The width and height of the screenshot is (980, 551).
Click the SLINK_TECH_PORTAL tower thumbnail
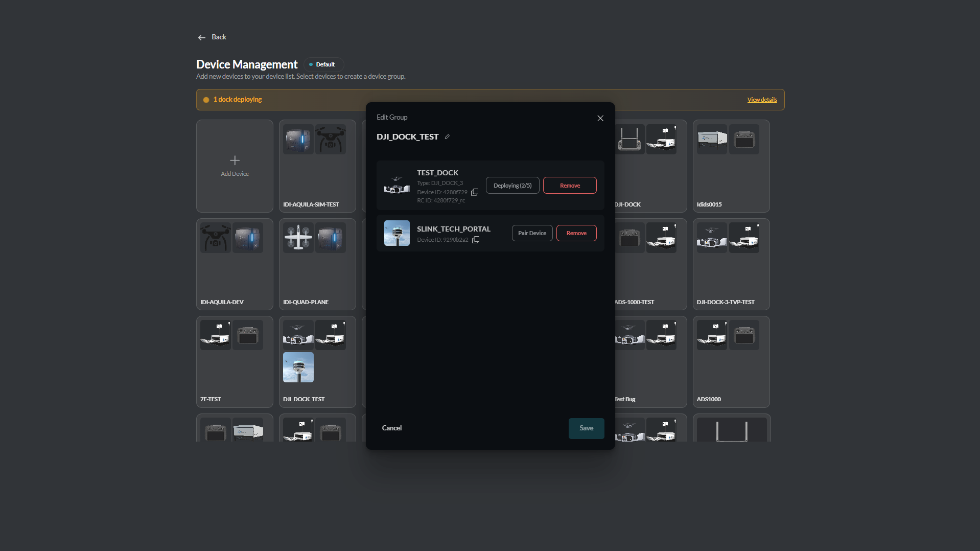tap(397, 233)
